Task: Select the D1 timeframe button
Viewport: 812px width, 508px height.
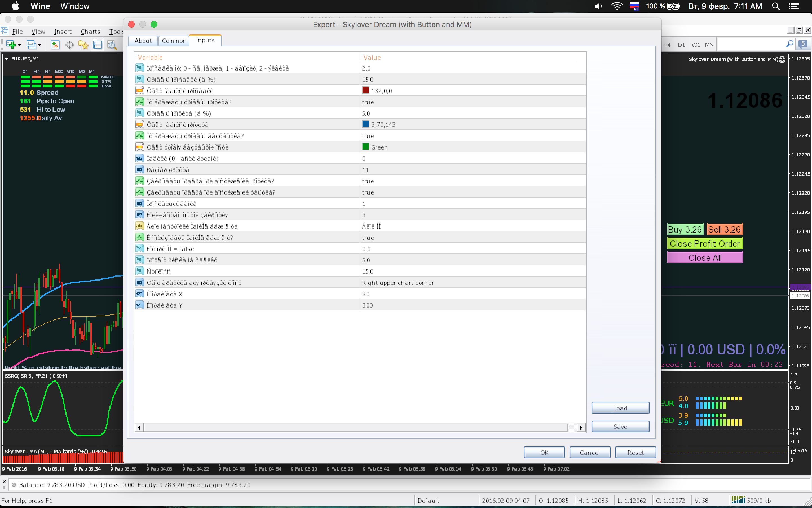Action: [681, 45]
